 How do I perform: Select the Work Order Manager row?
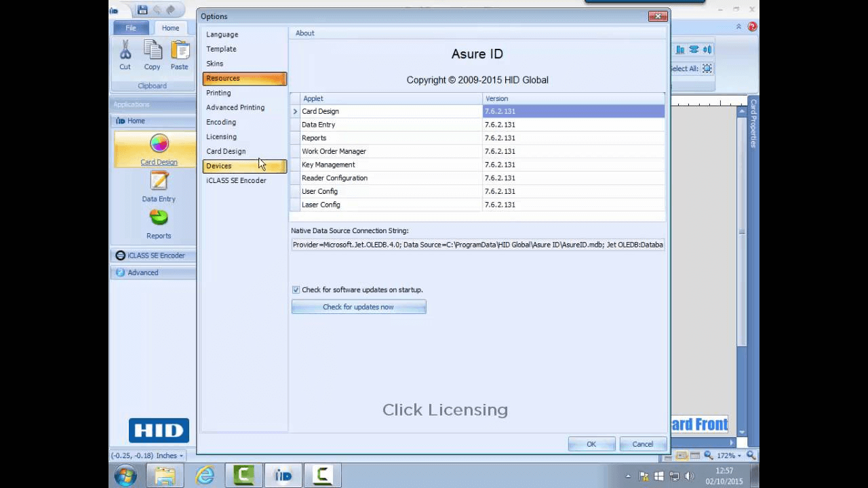(478, 151)
